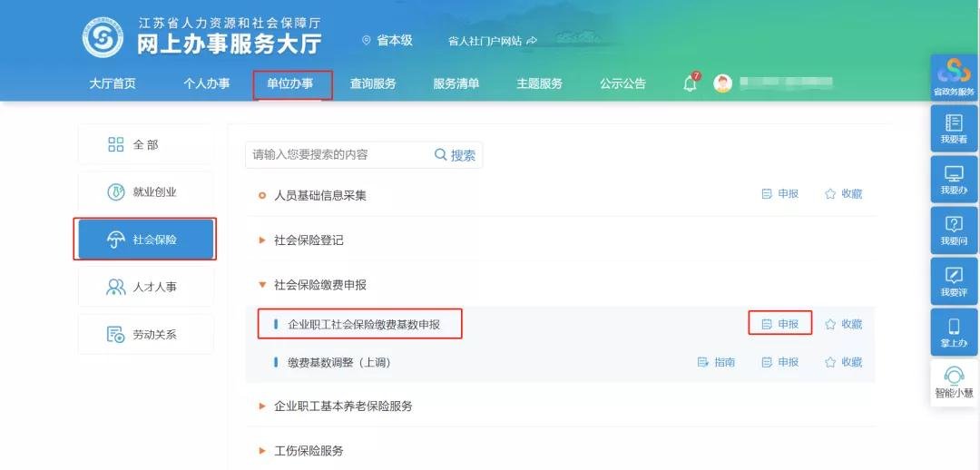The image size is (980, 470).
Task: Click 申报 for 企业职工社会保险缴费基数申报
Action: pyautogui.click(x=780, y=324)
